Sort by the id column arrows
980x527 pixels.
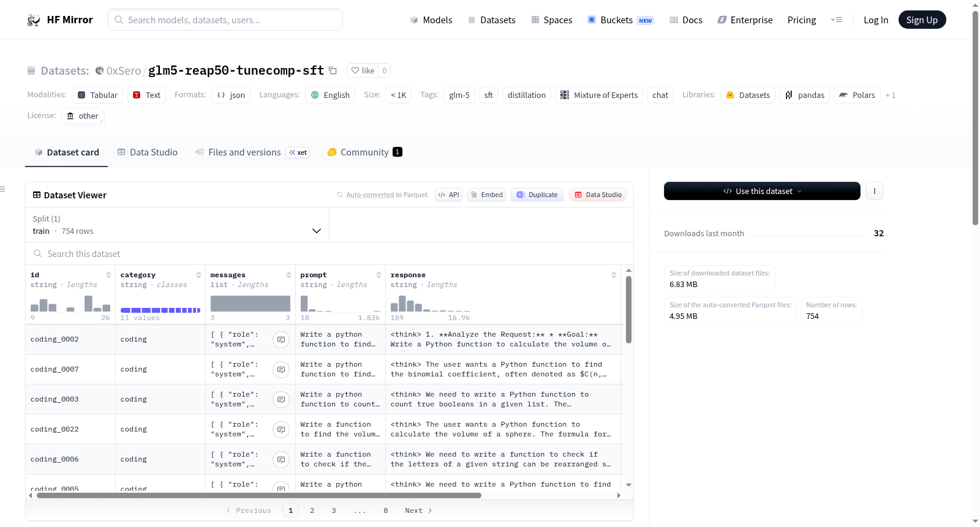[x=108, y=275]
